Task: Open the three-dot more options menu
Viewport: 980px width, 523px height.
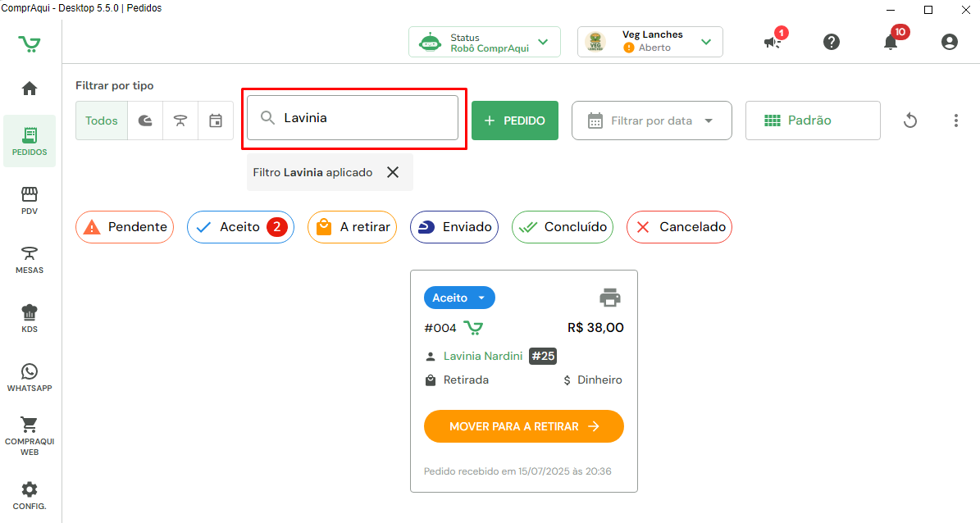Action: coord(955,121)
